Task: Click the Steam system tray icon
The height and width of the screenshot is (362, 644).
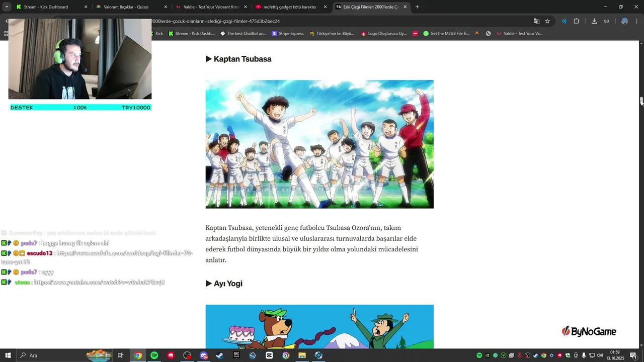Action: click(535, 355)
